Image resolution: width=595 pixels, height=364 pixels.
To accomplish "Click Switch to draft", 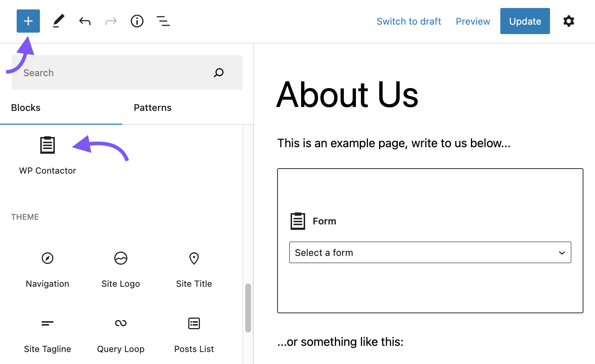I will click(409, 21).
